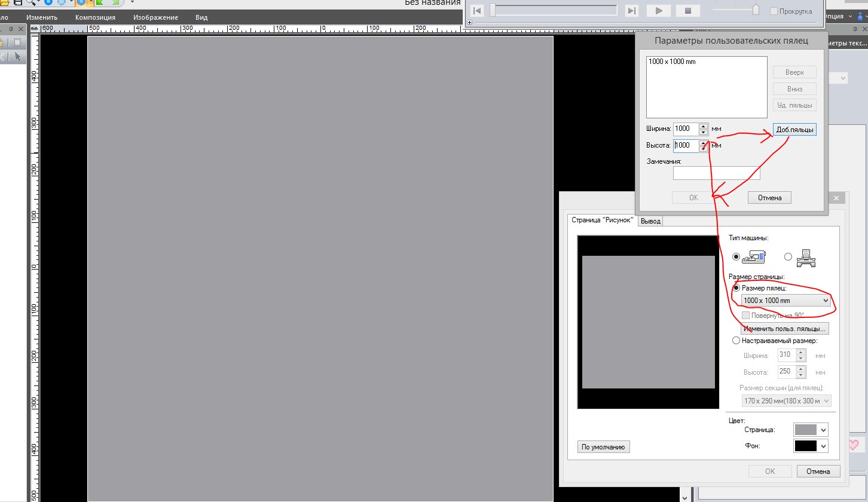
Task: Decrease custom hoop Высота with down arrow
Action: [703, 148]
